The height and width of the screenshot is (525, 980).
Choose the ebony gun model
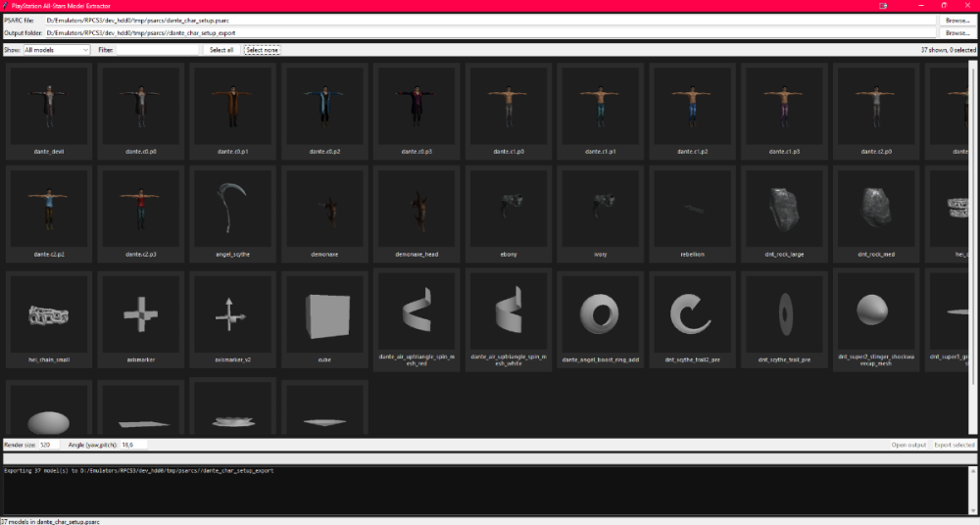click(508, 214)
